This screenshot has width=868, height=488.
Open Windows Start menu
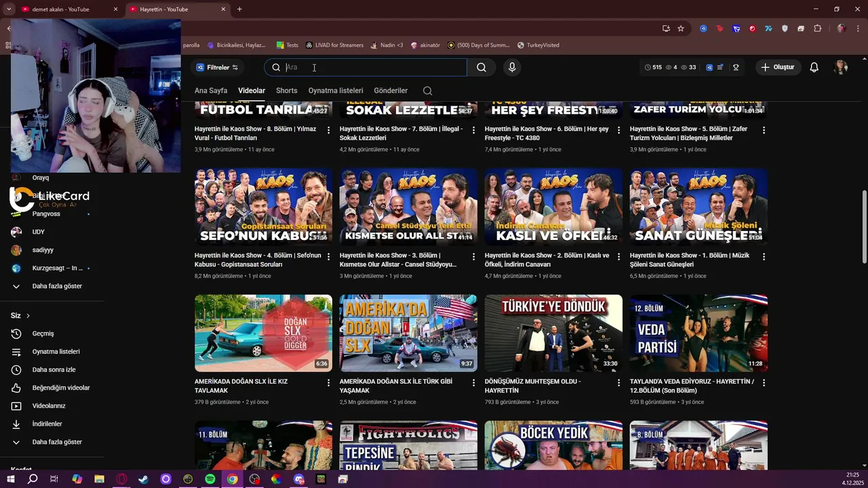[x=10, y=479]
